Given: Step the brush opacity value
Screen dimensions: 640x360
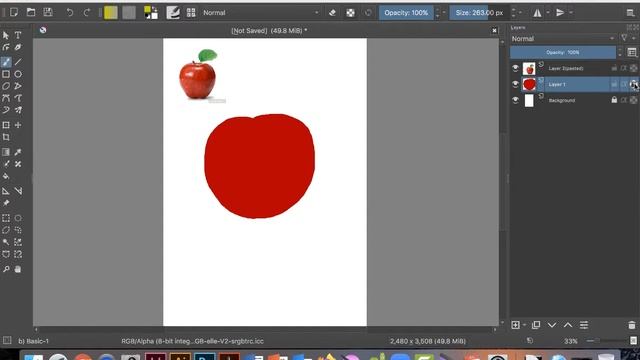Looking at the screenshot, I should (x=438, y=13).
